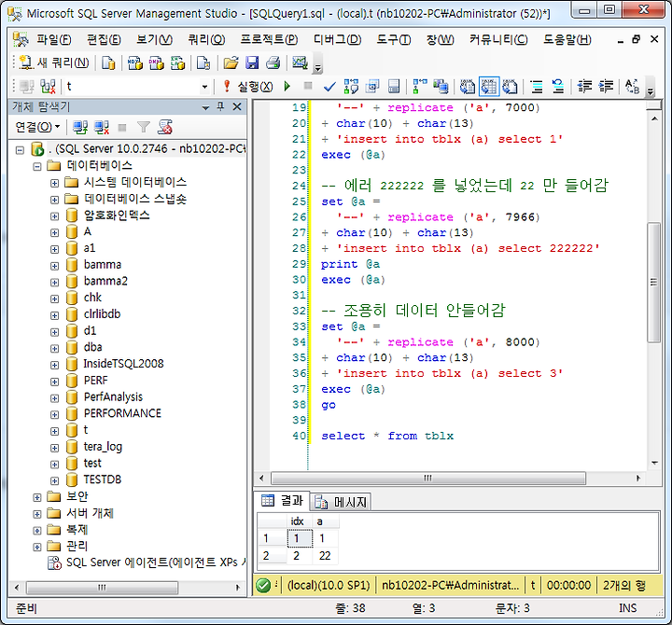Click the vertical scrollbar thumb in editor
Screen dimensions: 672x625
[x=653, y=282]
